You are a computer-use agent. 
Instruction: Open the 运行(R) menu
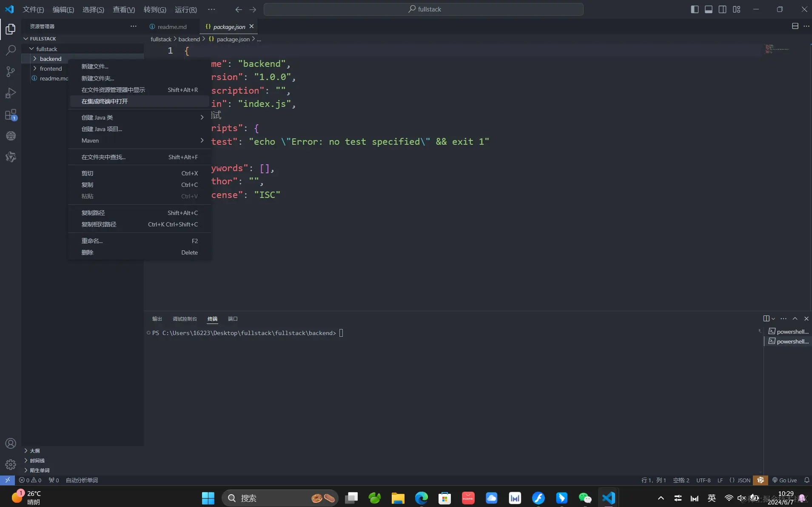[186, 9]
